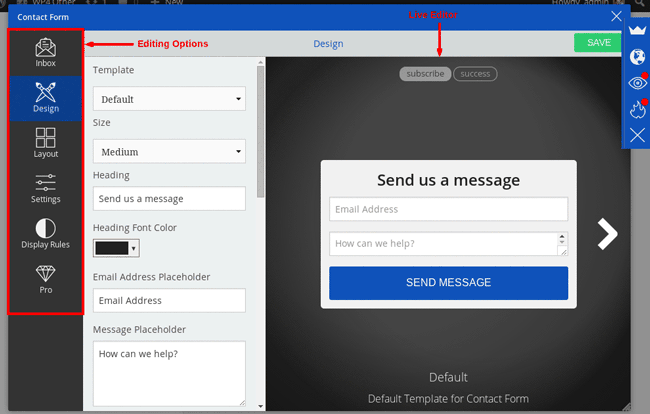Click the globe icon in right toolbar
Screen dimensions: 650x414
pos(637,57)
